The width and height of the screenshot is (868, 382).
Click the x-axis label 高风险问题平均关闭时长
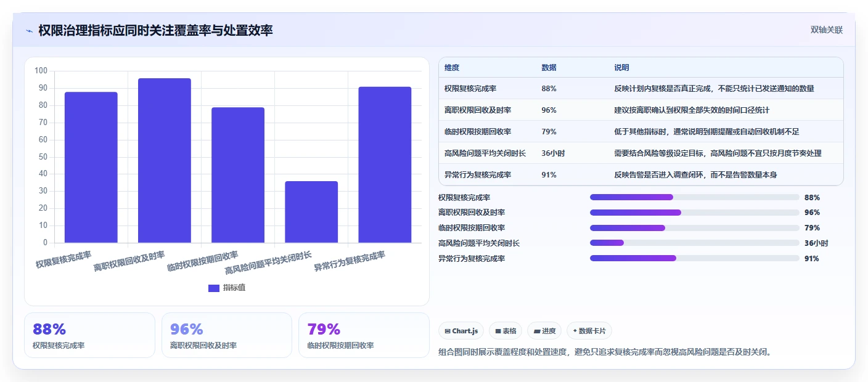point(268,262)
